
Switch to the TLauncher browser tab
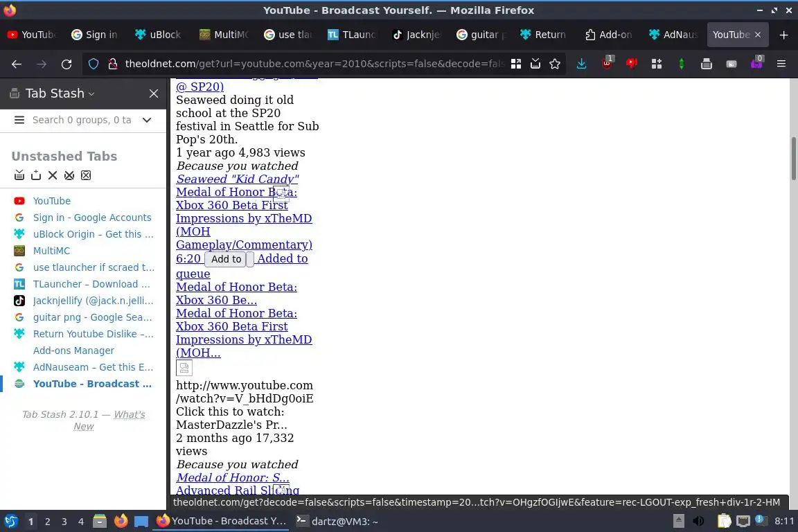click(352, 35)
